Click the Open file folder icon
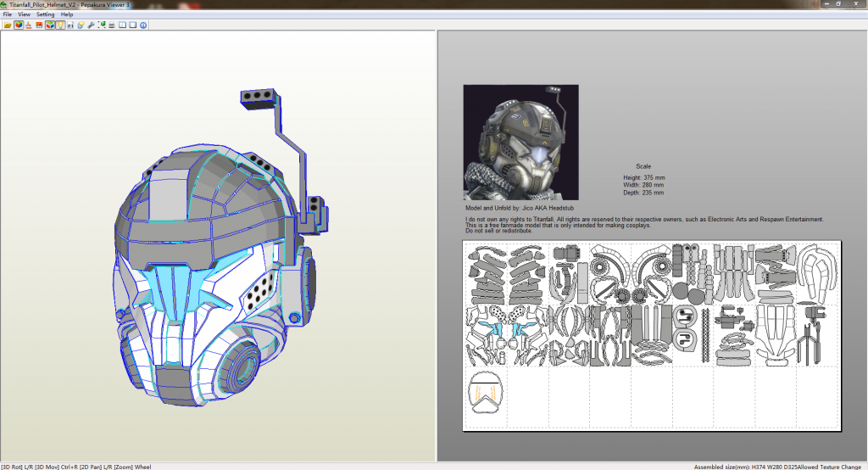The width and height of the screenshot is (868, 470). 8,25
